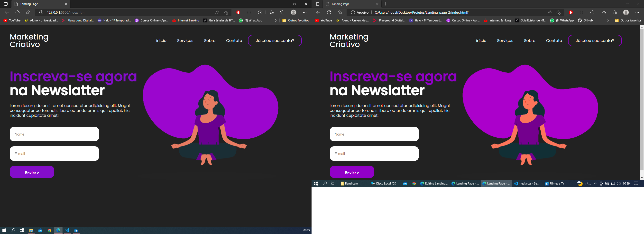Toggle the Read aloud feature in the address bar
644x234 pixels.
217,12
